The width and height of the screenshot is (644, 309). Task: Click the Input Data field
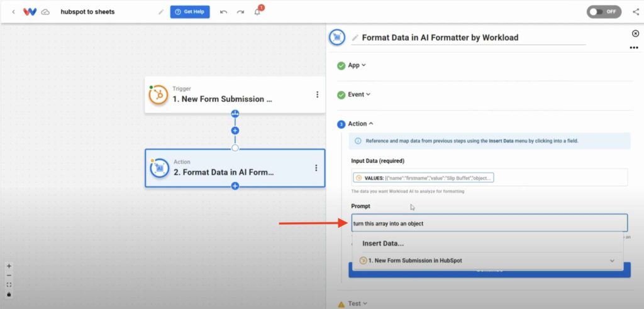[489, 177]
